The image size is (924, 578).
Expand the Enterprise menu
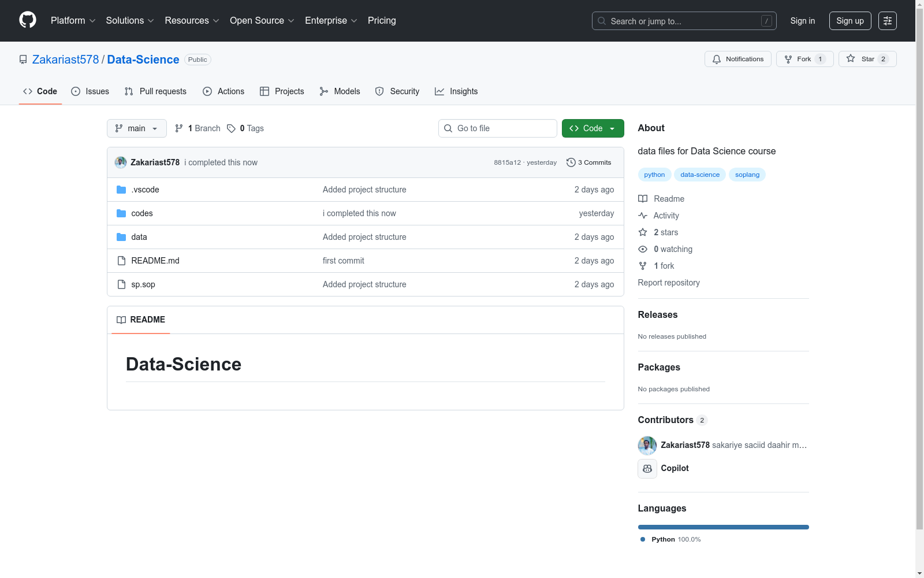coord(331,21)
